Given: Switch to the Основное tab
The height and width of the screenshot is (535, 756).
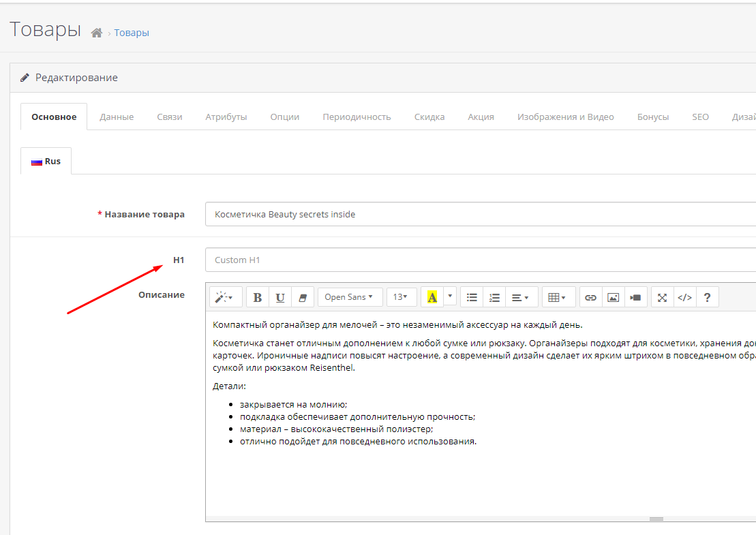Looking at the screenshot, I should click(x=54, y=117).
